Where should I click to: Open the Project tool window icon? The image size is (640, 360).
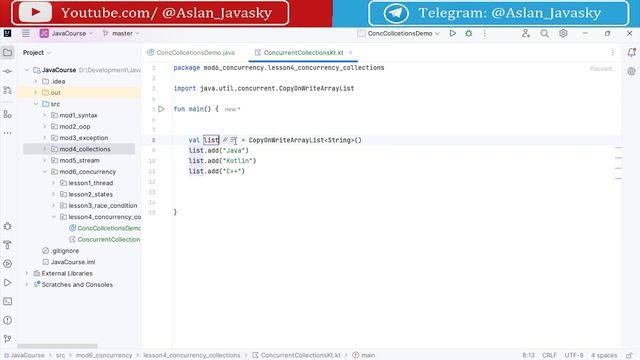pyautogui.click(x=7, y=52)
